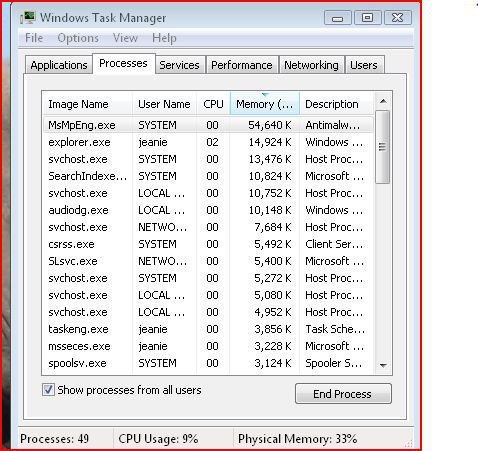Select the SearchIndexe... process
Screen dimensions: 478x451
tap(208, 176)
